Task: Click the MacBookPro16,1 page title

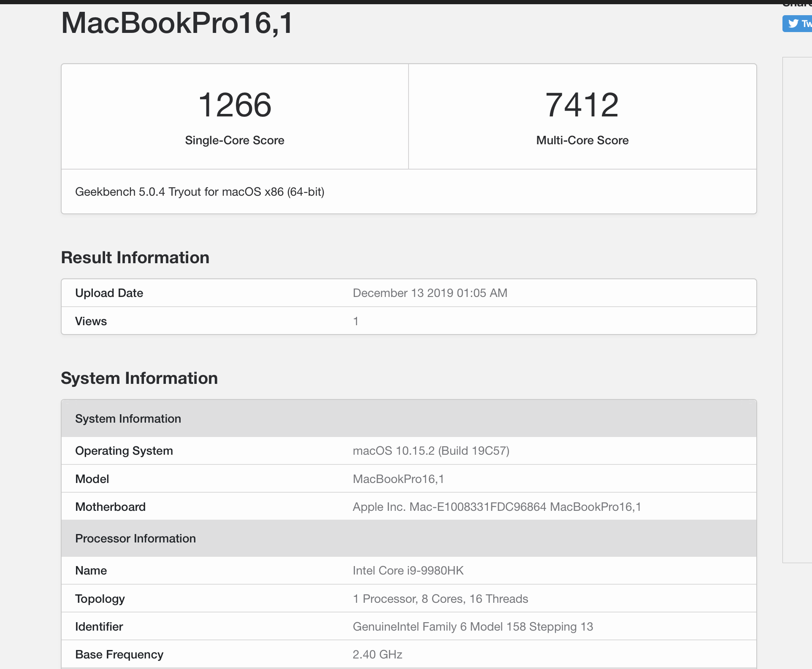Action: 177,23
